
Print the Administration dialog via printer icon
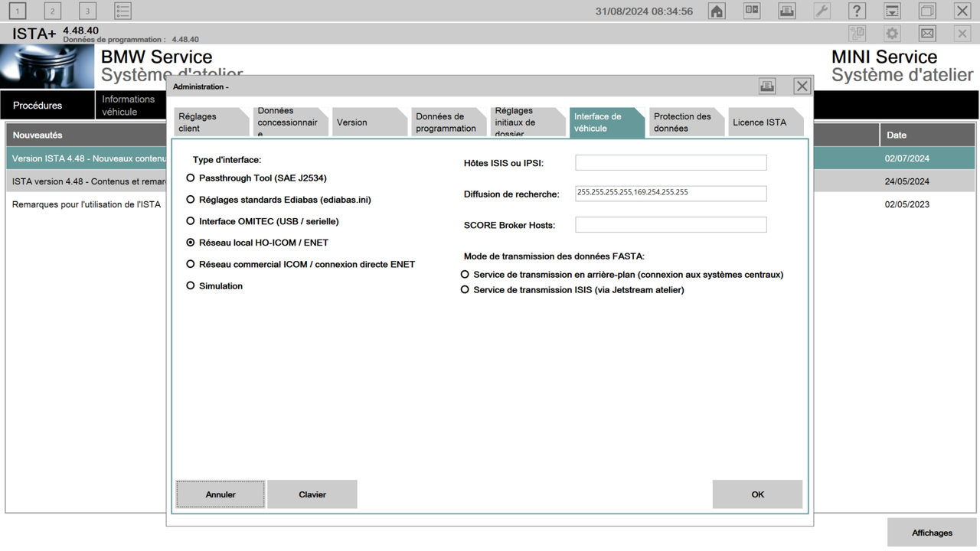click(767, 86)
